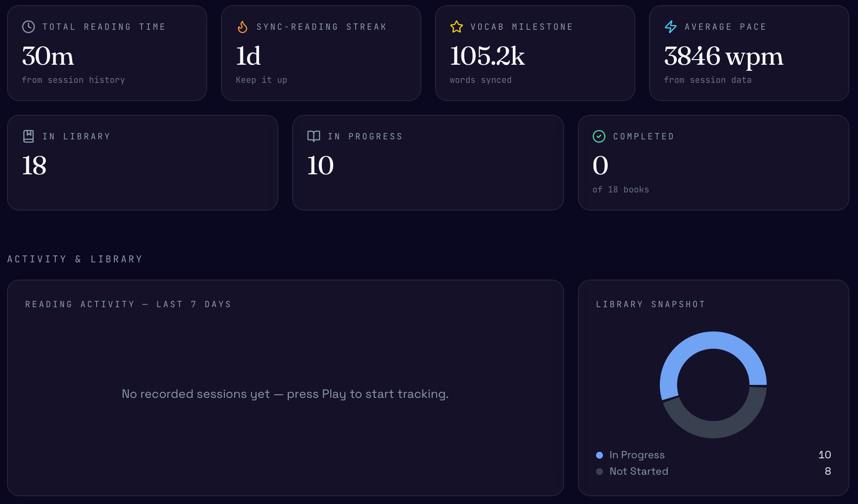Click the flame icon for Sync-Reading Streak

(243, 27)
